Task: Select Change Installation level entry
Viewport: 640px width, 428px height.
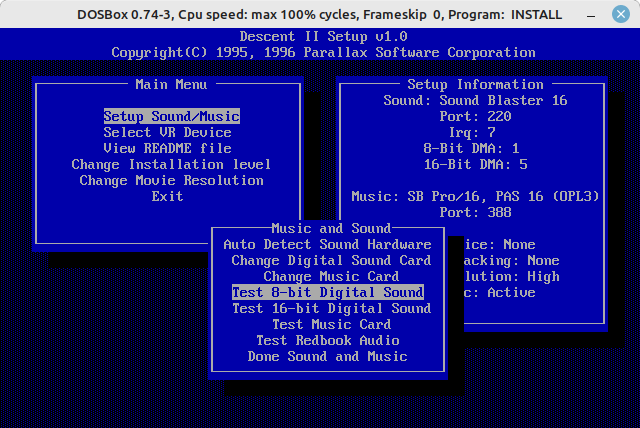Action: [171, 164]
